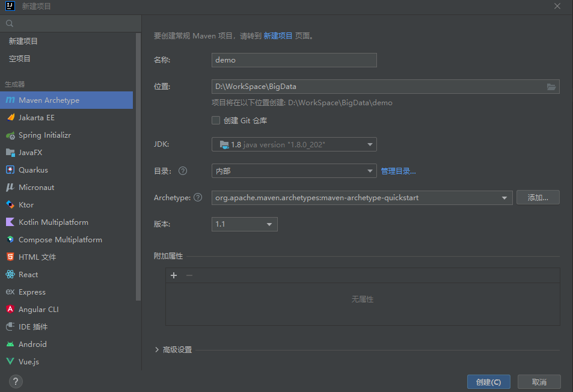Click the React atom icon
573x392 pixels.
point(10,274)
